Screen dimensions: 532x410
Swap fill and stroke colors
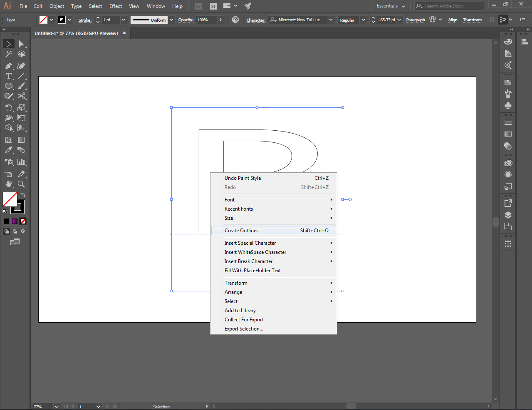click(x=23, y=195)
